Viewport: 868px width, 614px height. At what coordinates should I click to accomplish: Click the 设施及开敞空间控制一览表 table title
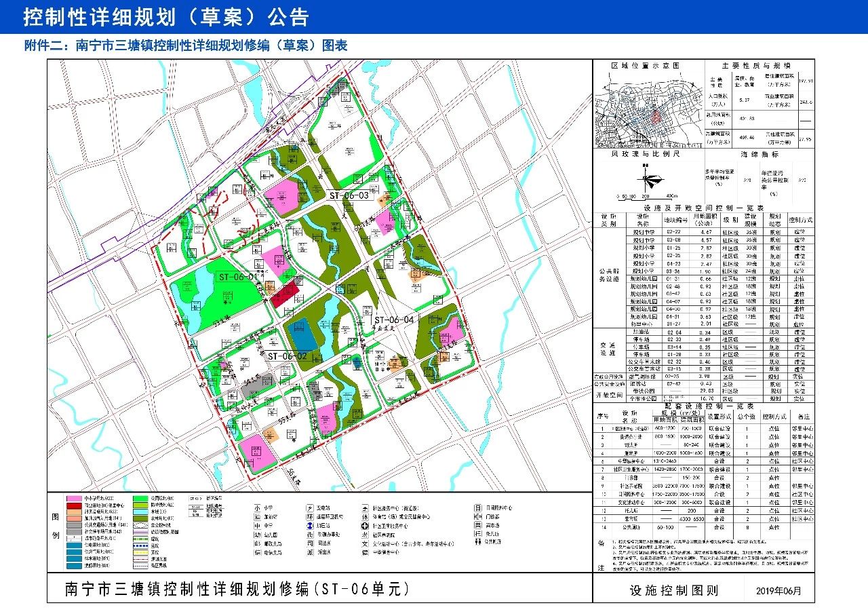(x=705, y=208)
